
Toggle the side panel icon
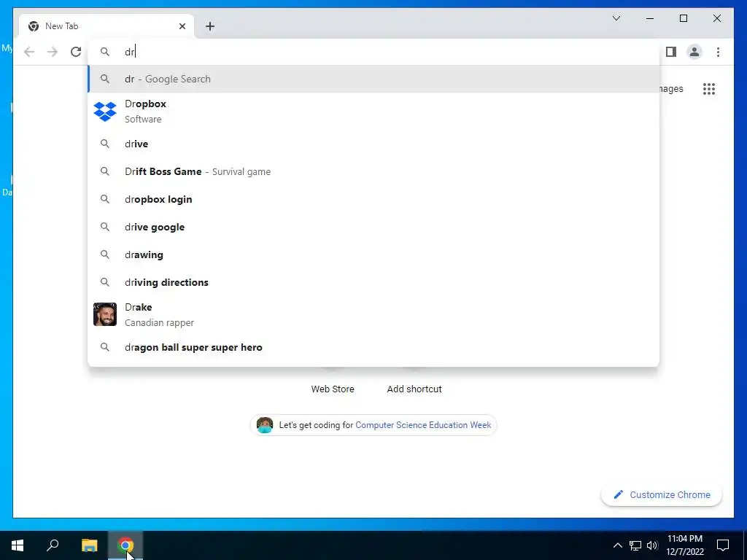coord(671,52)
